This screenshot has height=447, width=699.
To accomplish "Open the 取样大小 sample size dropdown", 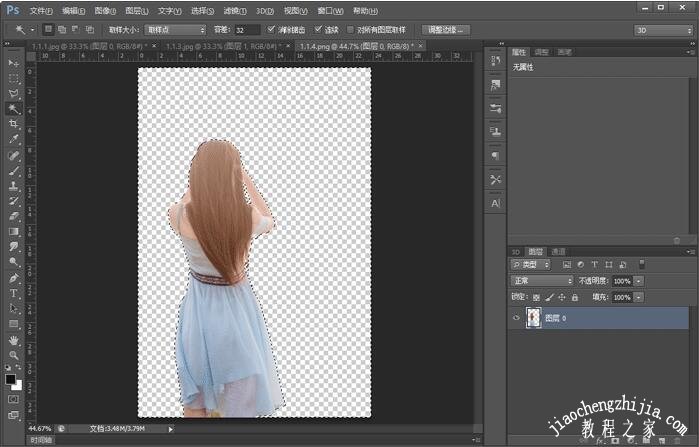I will (x=175, y=30).
